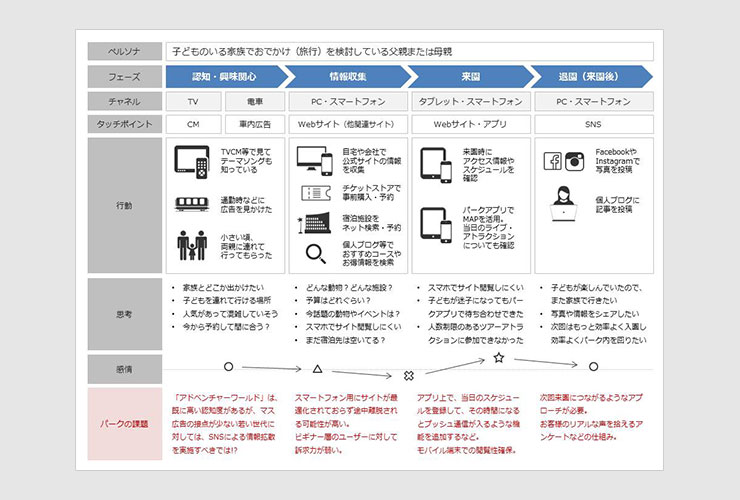Click the text 今話題の動物やイベントは？
740x500 pixels.
353,314
